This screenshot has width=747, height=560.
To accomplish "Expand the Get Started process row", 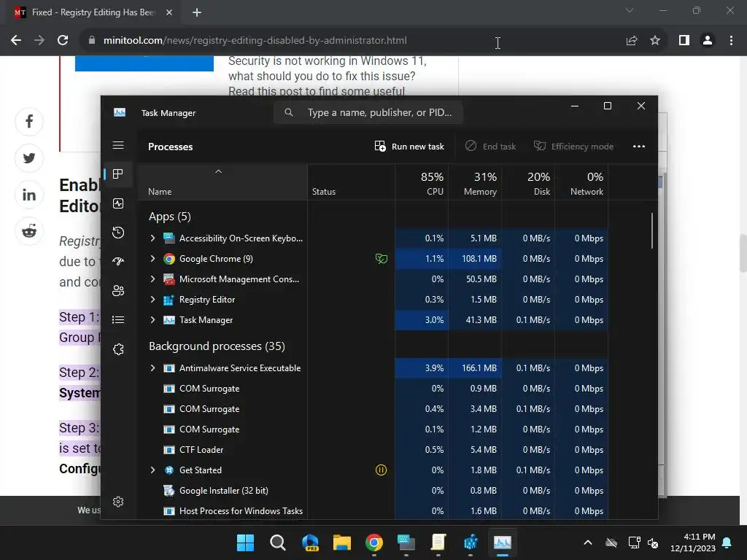I will tap(152, 470).
